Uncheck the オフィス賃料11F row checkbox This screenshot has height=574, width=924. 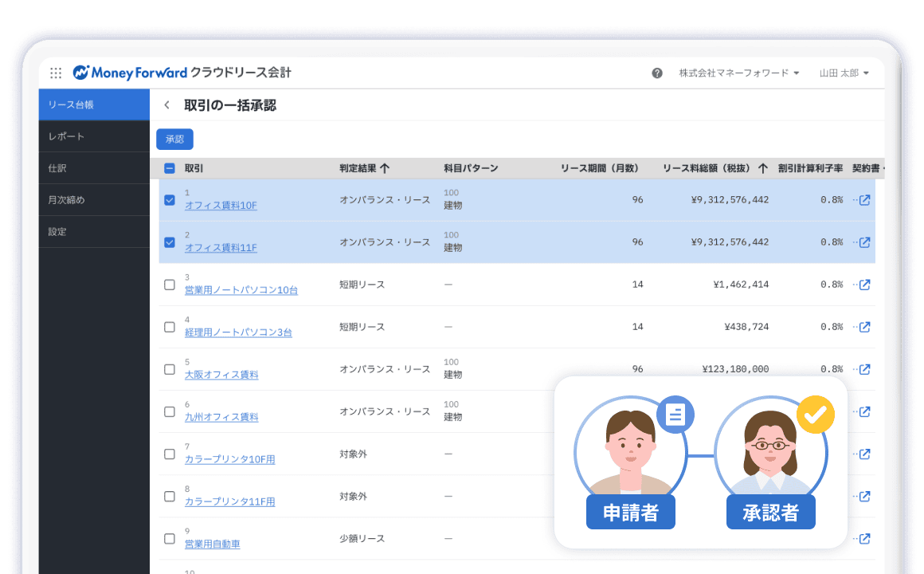click(x=170, y=242)
